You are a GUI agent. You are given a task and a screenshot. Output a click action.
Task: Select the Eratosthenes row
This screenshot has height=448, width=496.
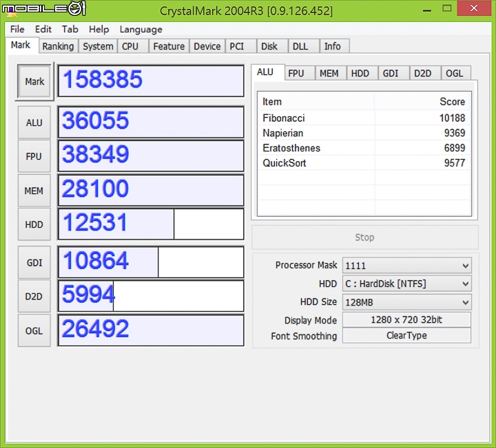(364, 148)
